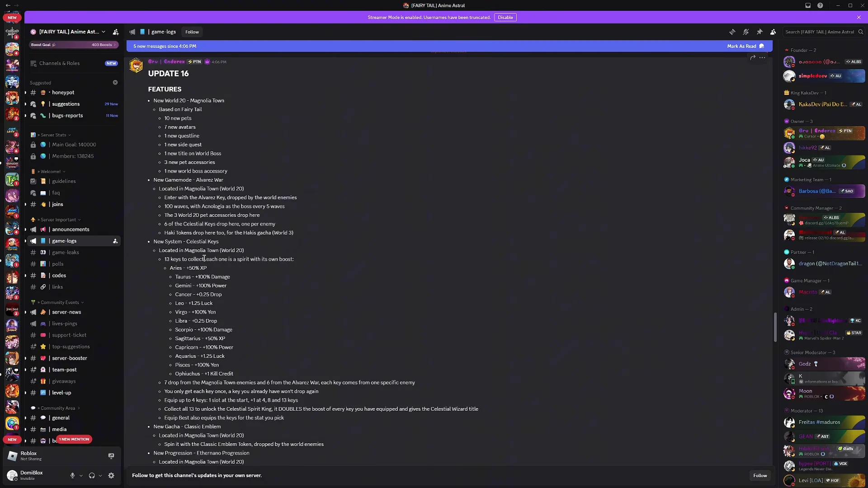Image resolution: width=868 pixels, height=488 pixels.
Task: Open the media channel
Action: click(x=74, y=429)
